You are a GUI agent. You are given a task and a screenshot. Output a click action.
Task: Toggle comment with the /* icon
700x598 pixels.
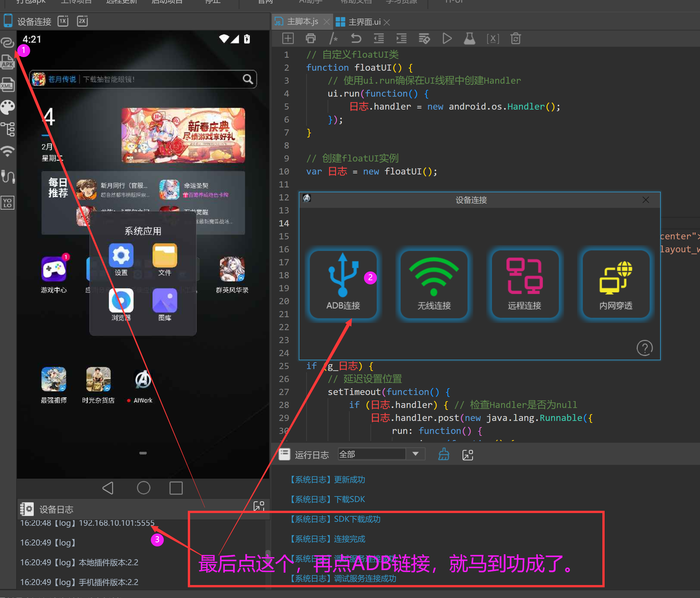333,39
